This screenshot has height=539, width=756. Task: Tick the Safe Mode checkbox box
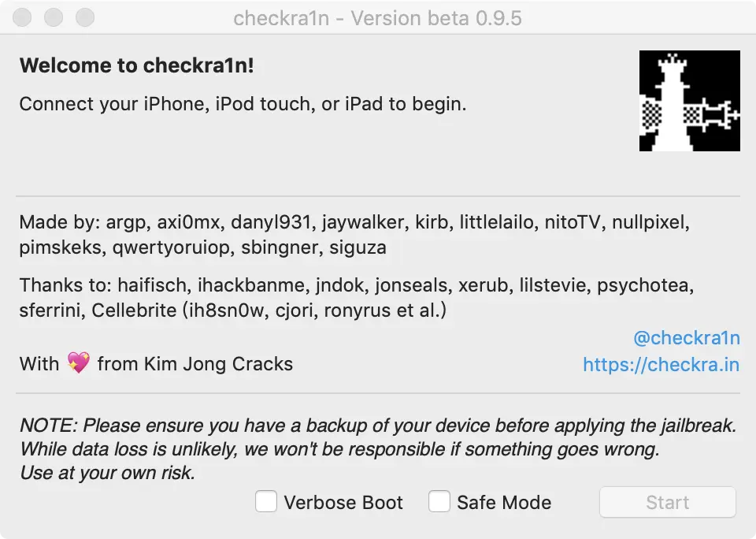[439, 501]
